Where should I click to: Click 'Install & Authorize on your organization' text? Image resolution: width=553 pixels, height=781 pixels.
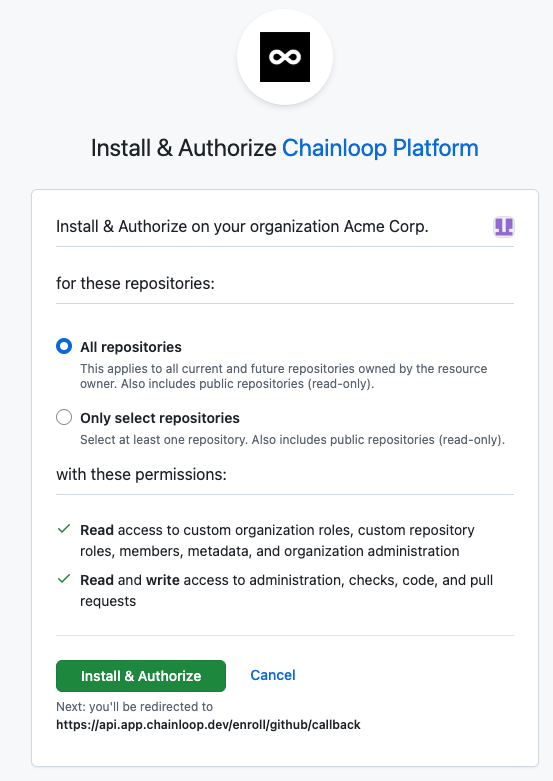click(x=199, y=227)
